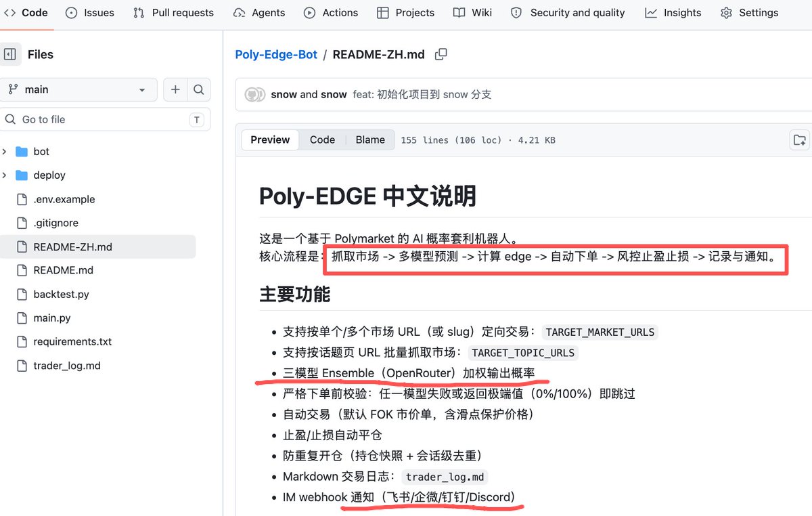Expand the deploy folder chevron
The height and width of the screenshot is (516, 812).
pyautogui.click(x=5, y=175)
